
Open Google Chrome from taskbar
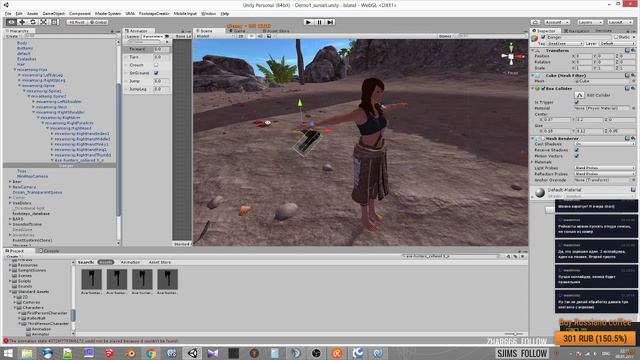151,353
